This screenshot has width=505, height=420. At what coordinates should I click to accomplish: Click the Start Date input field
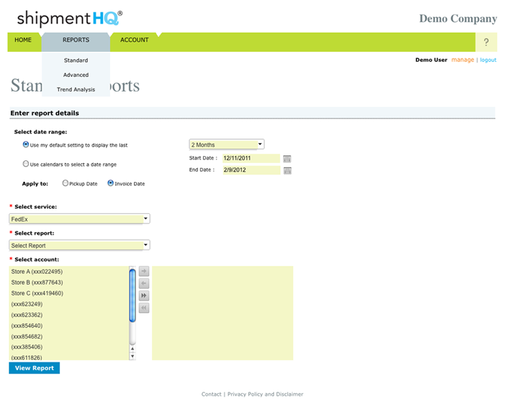251,158
